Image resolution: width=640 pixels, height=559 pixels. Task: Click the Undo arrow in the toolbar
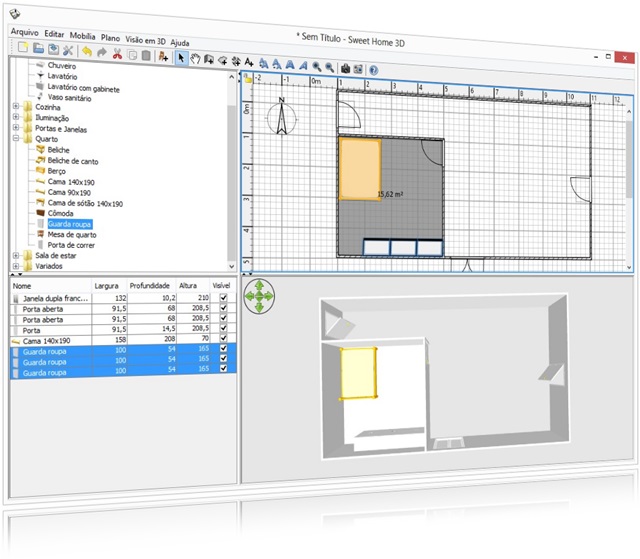pyautogui.click(x=86, y=49)
